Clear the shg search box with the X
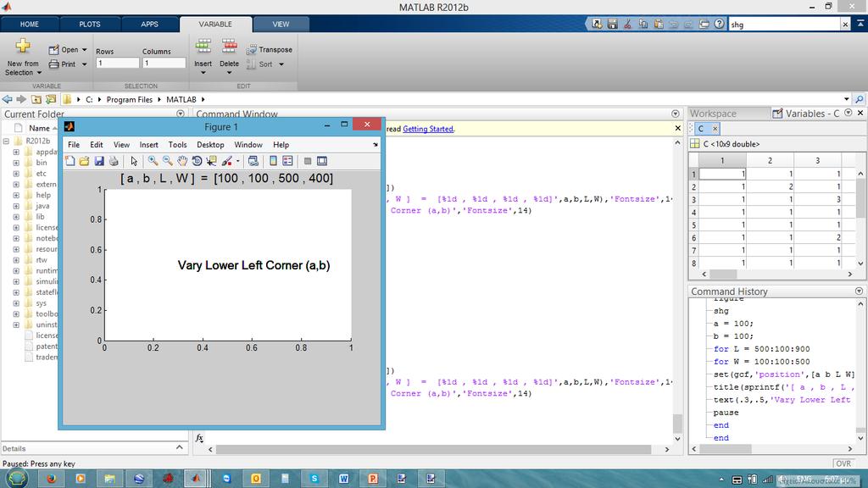Image resolution: width=868 pixels, height=488 pixels. tap(845, 25)
